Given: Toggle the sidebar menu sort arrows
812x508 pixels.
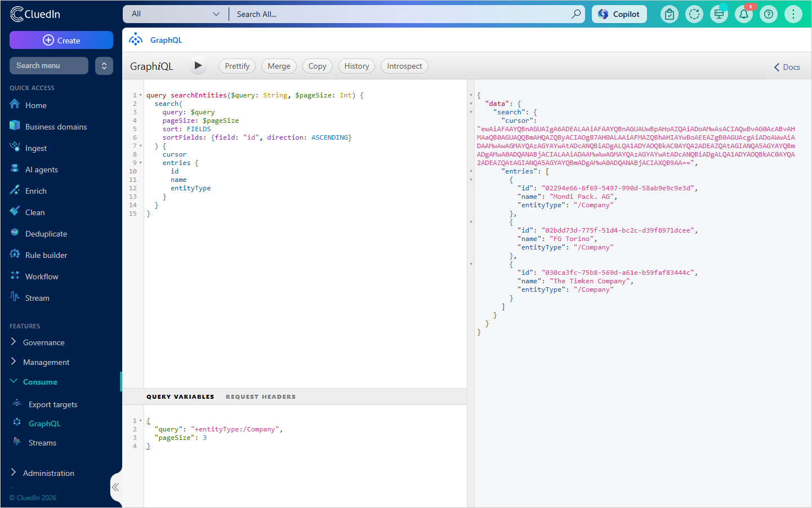Looking at the screenshot, I should [x=104, y=66].
